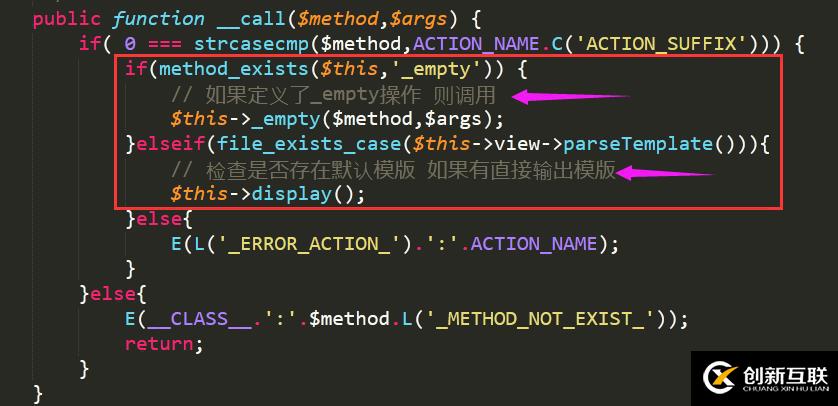The image size is (838, 406).
Task: Click the __call function name
Action: point(252,19)
